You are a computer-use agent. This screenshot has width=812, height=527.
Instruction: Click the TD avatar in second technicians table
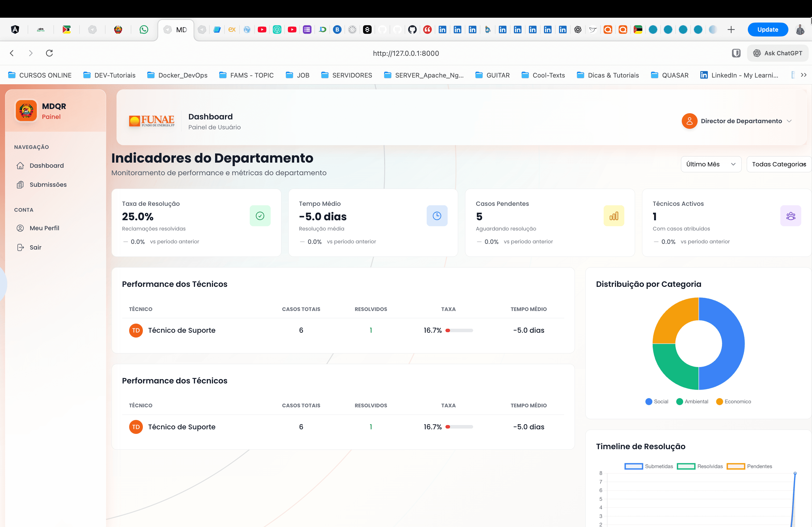(x=136, y=427)
